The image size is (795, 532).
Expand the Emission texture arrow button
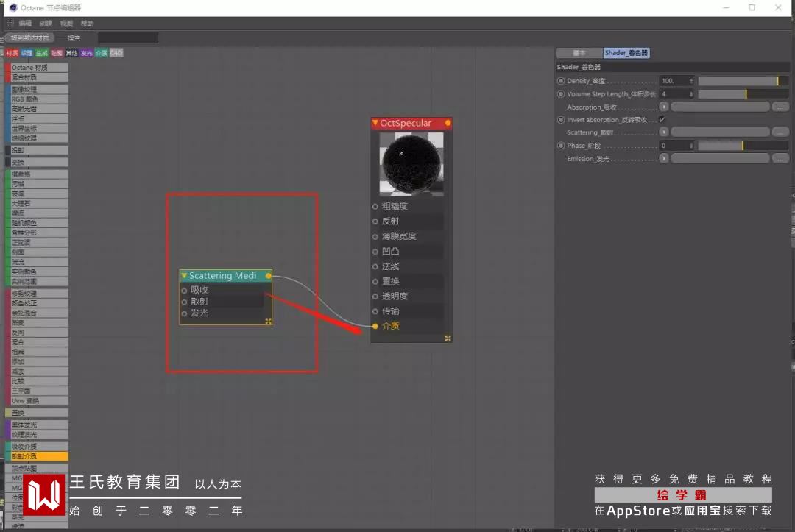664,158
